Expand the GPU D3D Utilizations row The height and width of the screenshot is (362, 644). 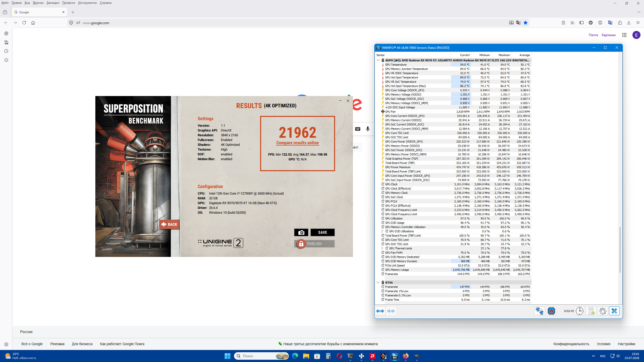[382, 231]
